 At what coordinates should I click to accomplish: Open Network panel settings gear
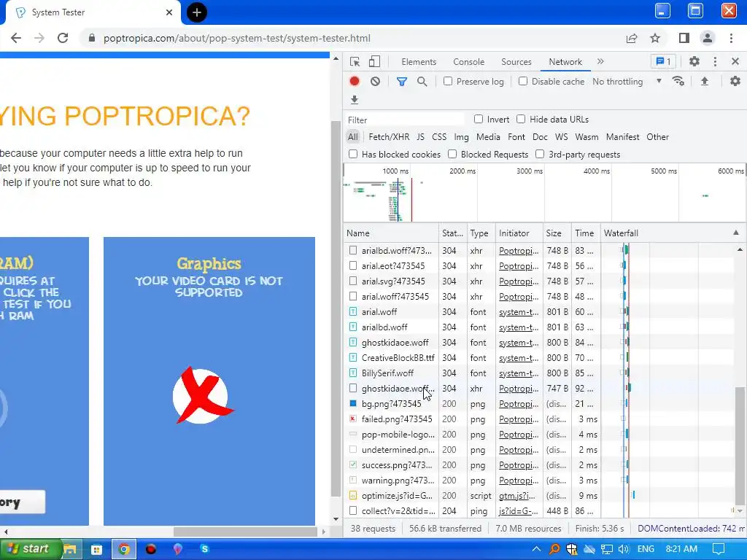tap(735, 82)
